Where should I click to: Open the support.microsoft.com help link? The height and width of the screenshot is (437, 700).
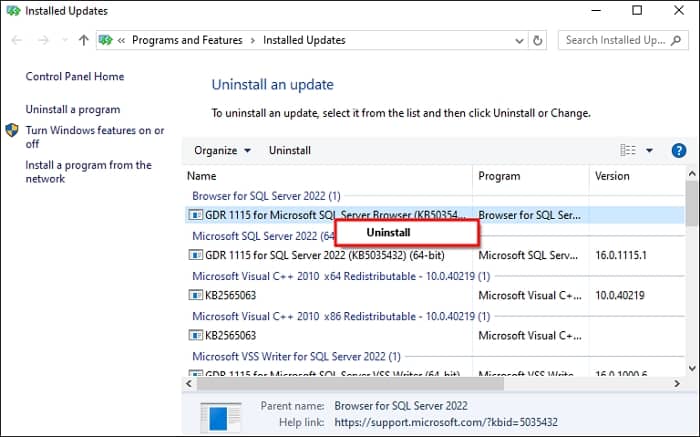[x=446, y=422]
